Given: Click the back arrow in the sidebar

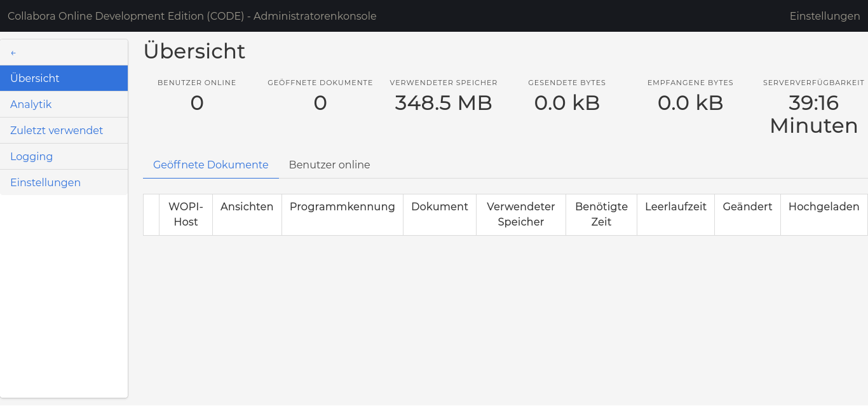Looking at the screenshot, I should (x=13, y=53).
